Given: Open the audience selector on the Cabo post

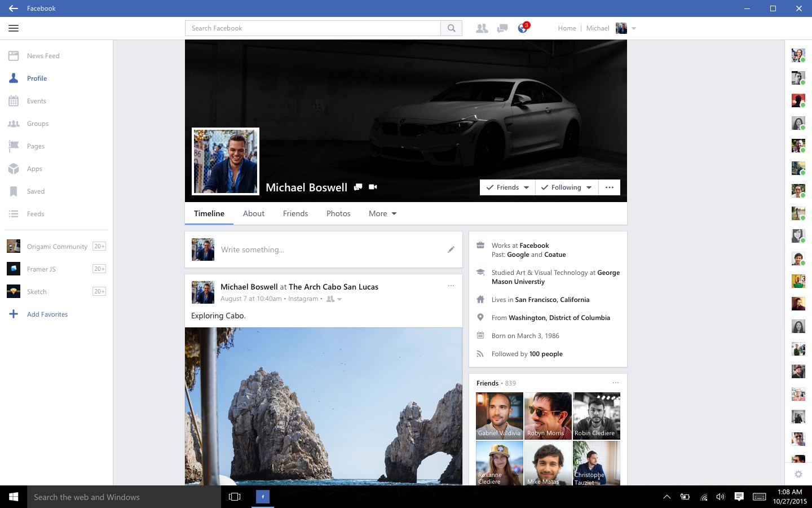Looking at the screenshot, I should pos(332,299).
